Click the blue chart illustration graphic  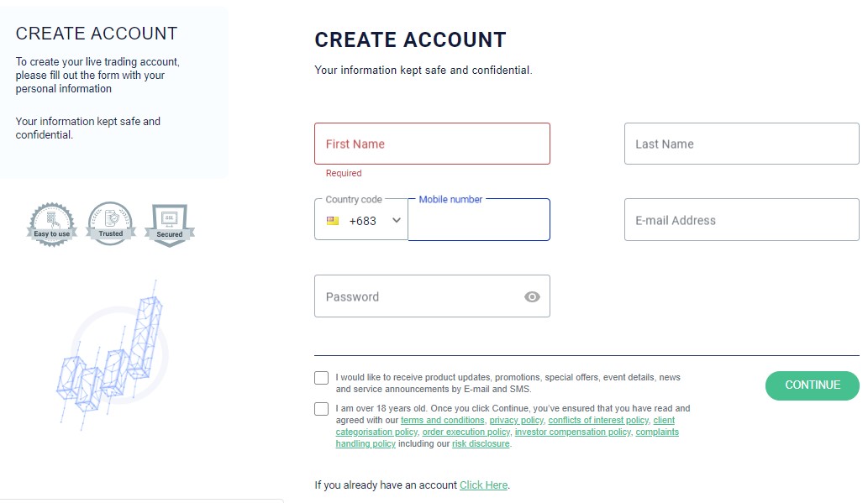click(112, 351)
